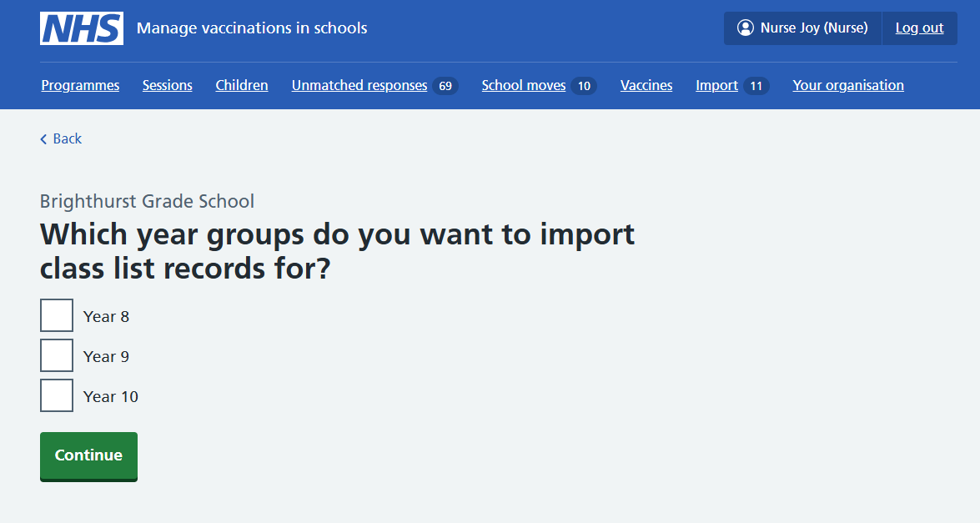Click the NHS logo
Screen dimensions: 980x523
pos(81,28)
